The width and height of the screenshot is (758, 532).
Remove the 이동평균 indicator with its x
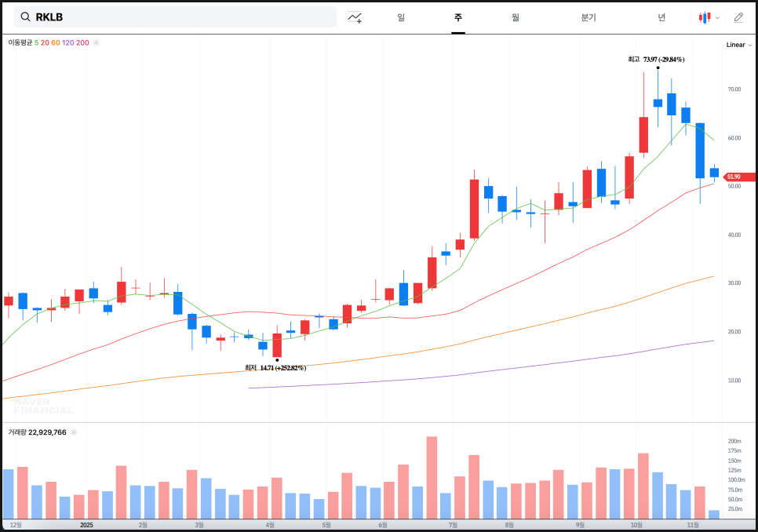point(97,42)
